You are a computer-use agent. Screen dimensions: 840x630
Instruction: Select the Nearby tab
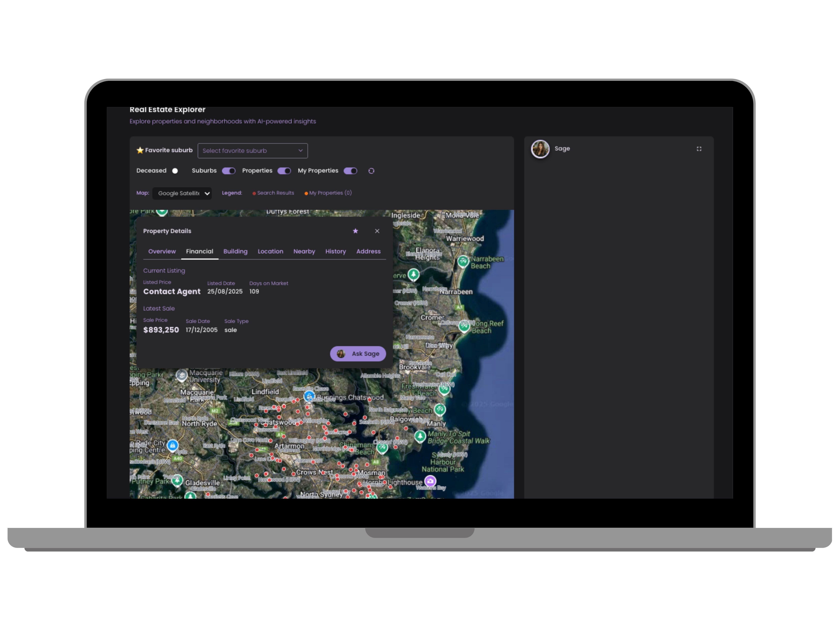tap(304, 251)
